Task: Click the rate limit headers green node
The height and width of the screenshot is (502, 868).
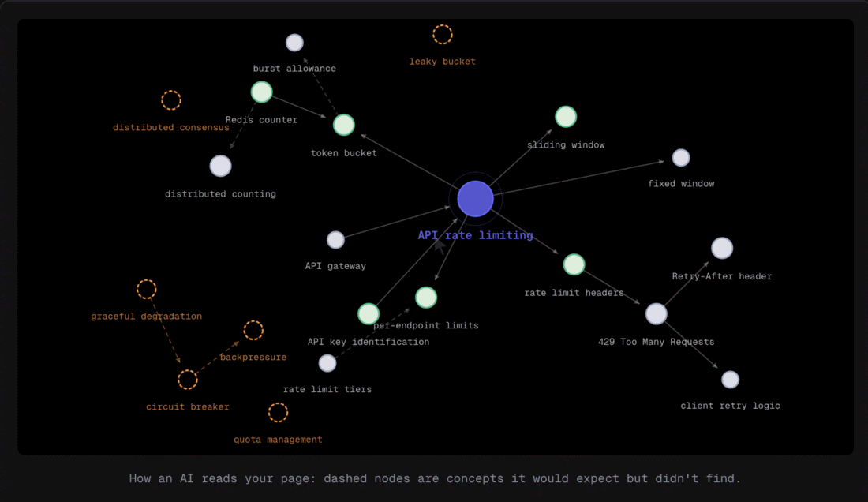Action: click(574, 264)
